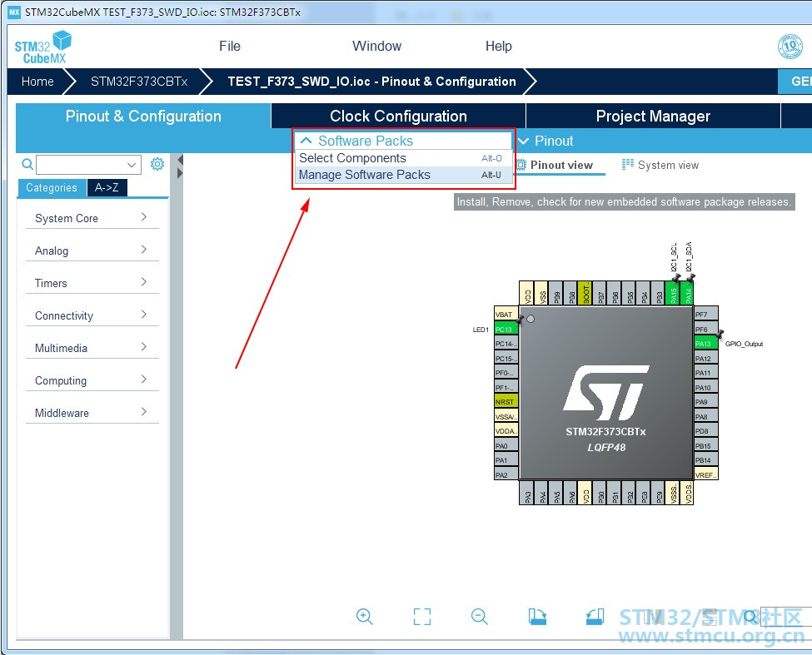
Task: Click the VREF pin
Action: coord(706,474)
